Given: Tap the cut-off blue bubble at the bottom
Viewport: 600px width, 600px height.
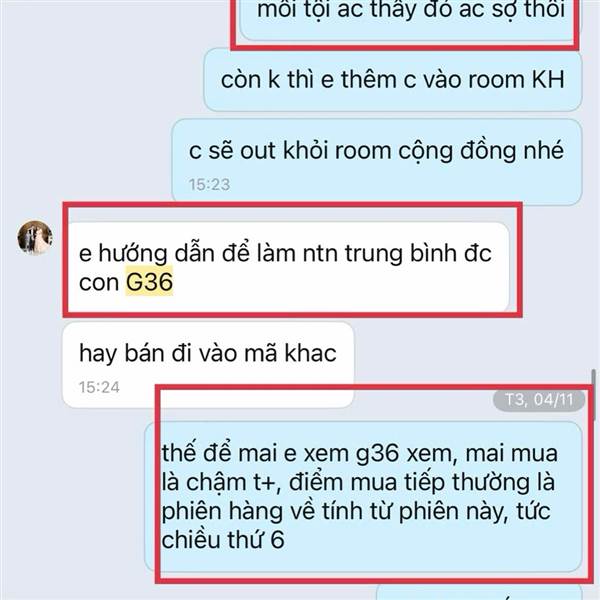Looking at the screenshot, I should pyautogui.click(x=480, y=592).
